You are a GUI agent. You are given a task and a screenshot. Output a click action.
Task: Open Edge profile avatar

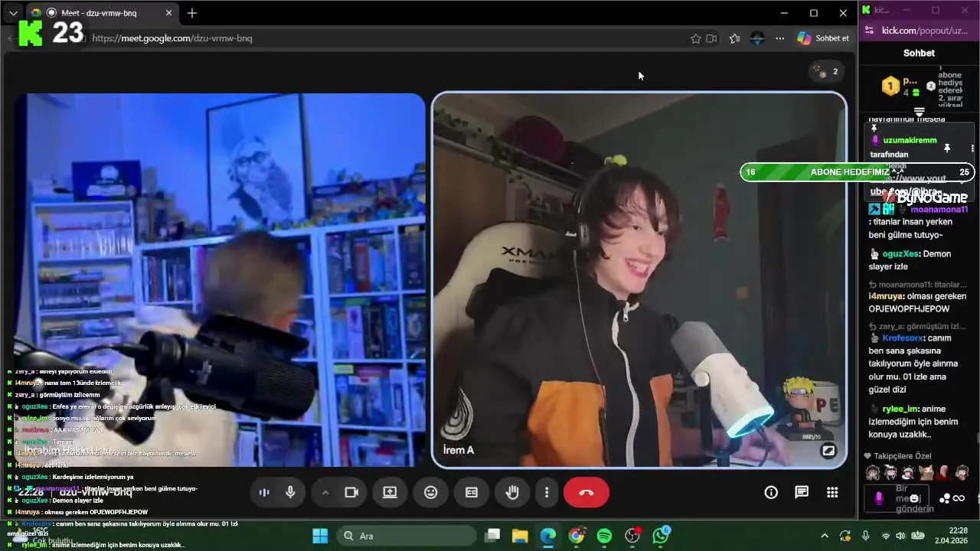[757, 38]
